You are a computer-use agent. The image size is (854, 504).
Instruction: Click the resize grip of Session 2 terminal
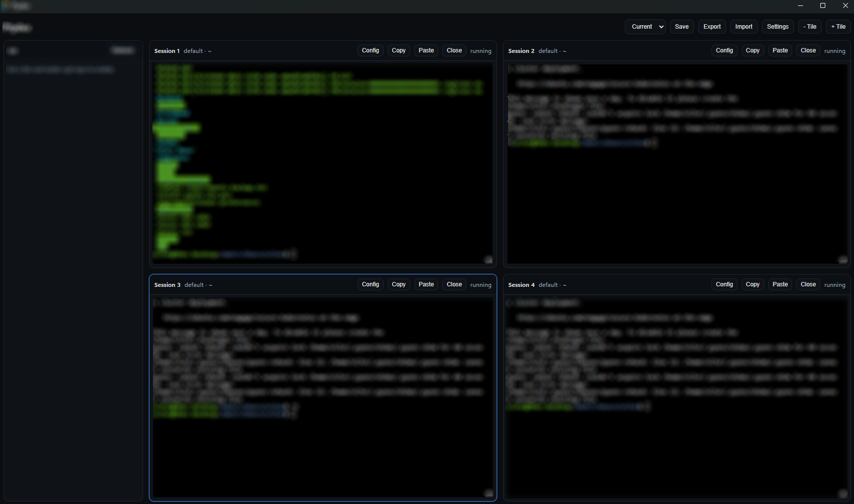tap(843, 260)
